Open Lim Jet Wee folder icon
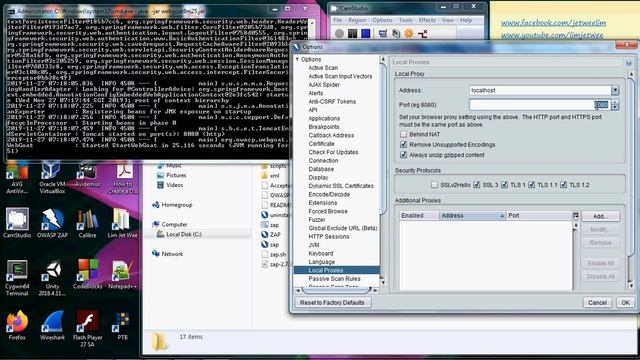This screenshot has width=640, height=360. (122, 223)
